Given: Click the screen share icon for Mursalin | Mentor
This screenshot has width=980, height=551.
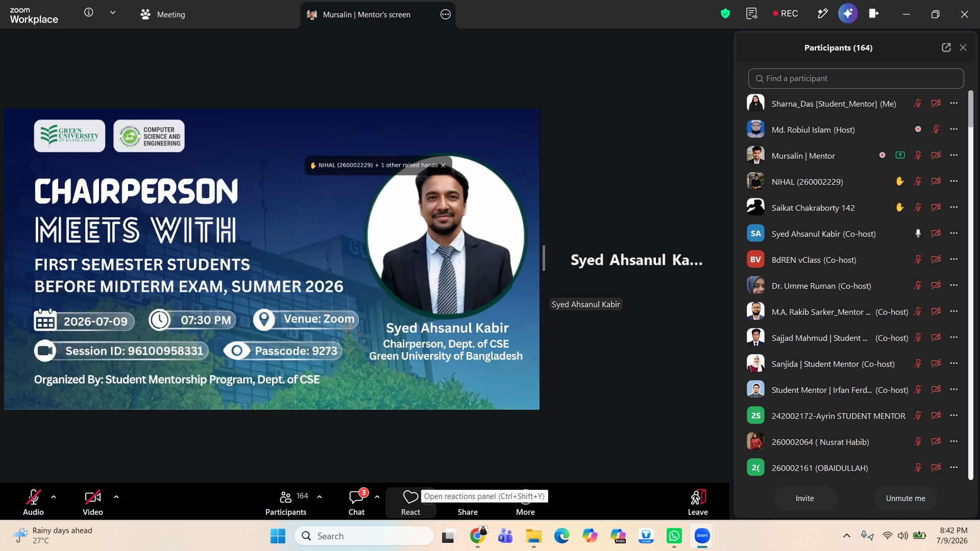Looking at the screenshot, I should pos(900,155).
